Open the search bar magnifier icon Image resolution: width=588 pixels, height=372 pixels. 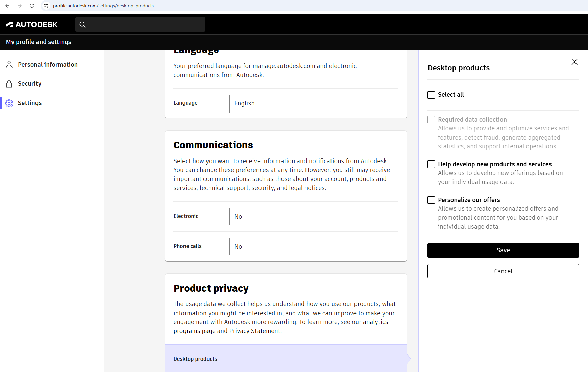(83, 24)
